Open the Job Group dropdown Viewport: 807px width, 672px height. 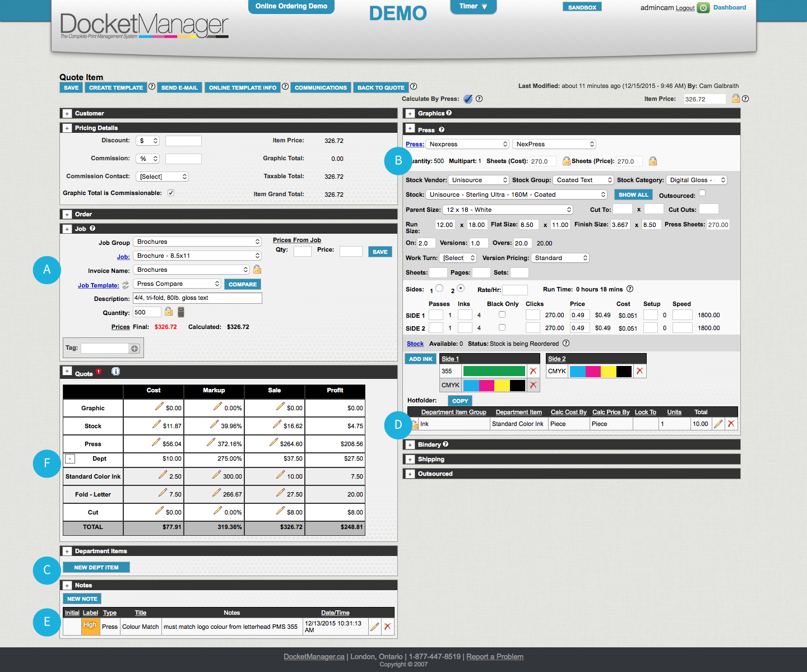[197, 242]
